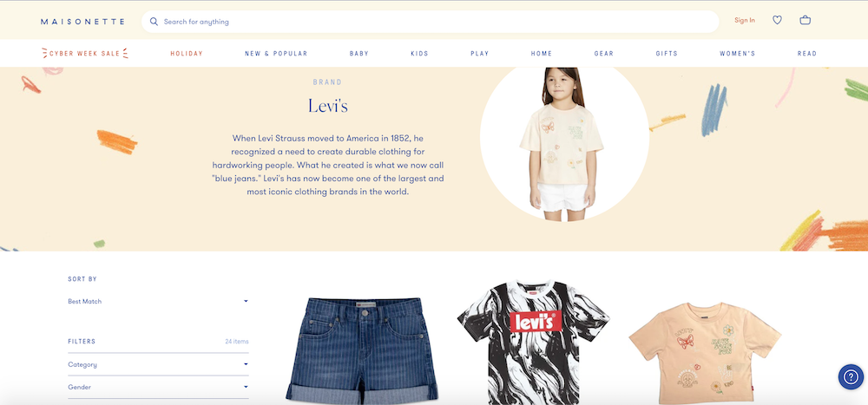Open the Gifts navigation item

(x=667, y=54)
